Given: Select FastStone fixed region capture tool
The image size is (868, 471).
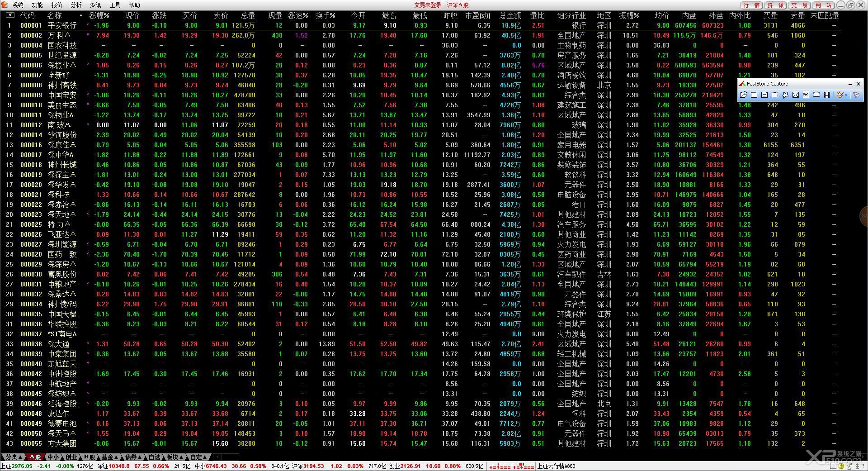Looking at the screenshot, I should pyautogui.click(x=816, y=95).
